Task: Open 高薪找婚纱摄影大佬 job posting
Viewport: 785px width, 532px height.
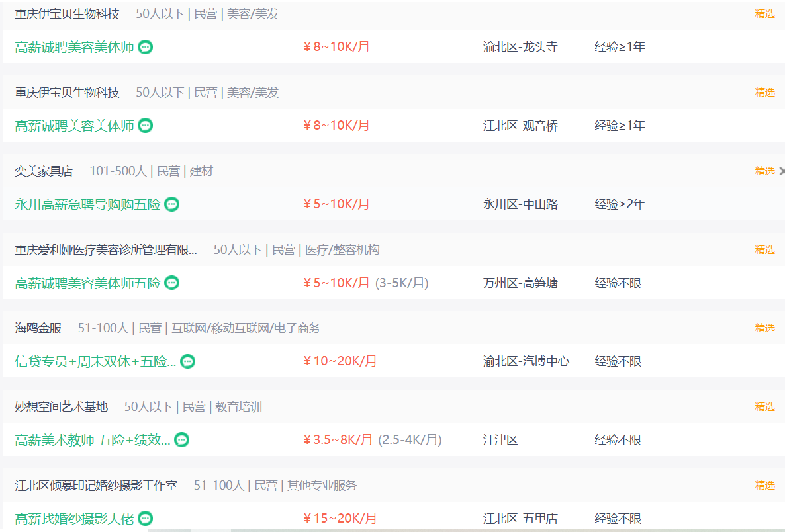Action: coord(75,519)
